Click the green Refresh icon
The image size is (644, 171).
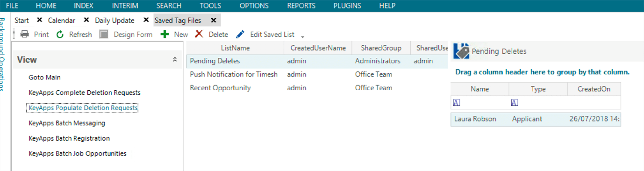(x=60, y=34)
